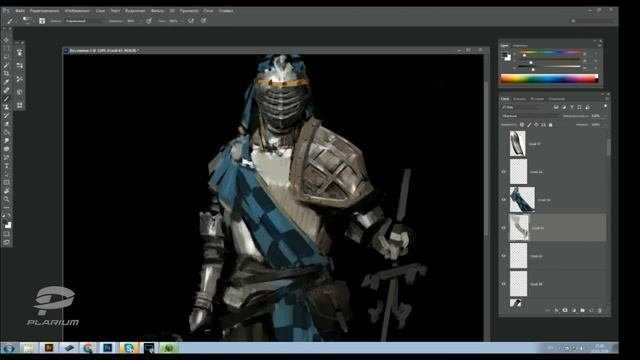Image resolution: width=640 pixels, height=360 pixels.
Task: Select the Eraser tool
Action: [6, 124]
